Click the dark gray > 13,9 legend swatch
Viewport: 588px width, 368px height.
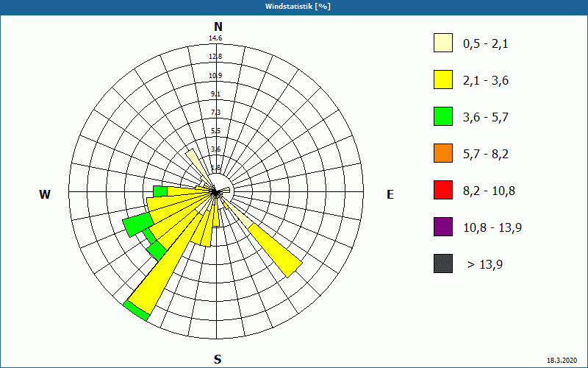point(443,263)
